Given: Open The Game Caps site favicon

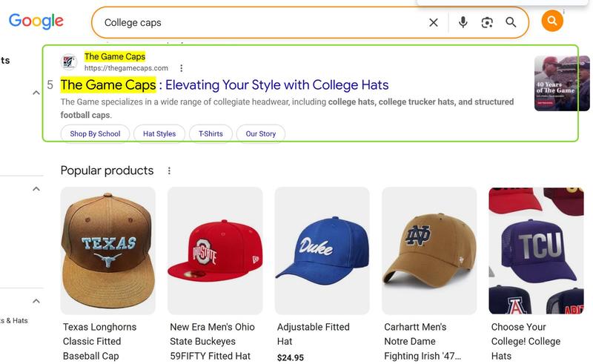Looking at the screenshot, I should [69, 62].
